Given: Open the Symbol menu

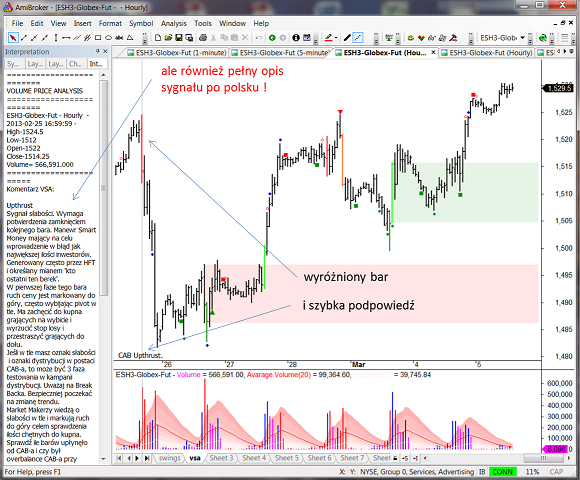Looking at the screenshot, I should (x=141, y=23).
